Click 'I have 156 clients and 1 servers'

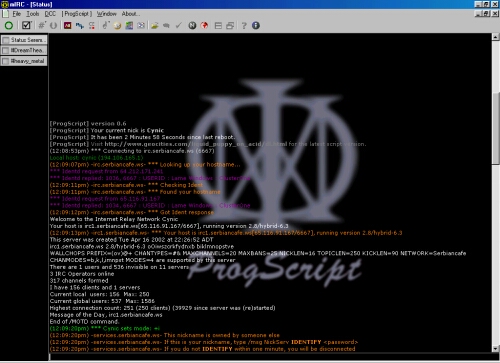click(x=95, y=287)
